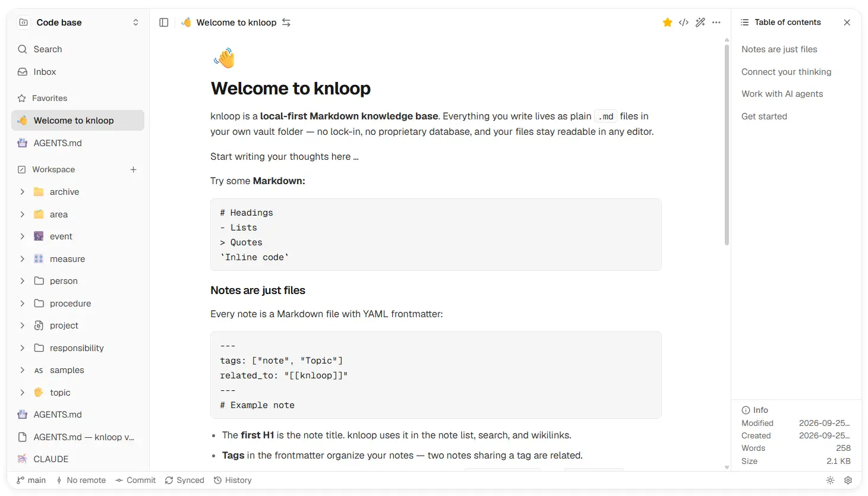
Task: Click the editor vertical scrollbar
Action: pos(727,146)
